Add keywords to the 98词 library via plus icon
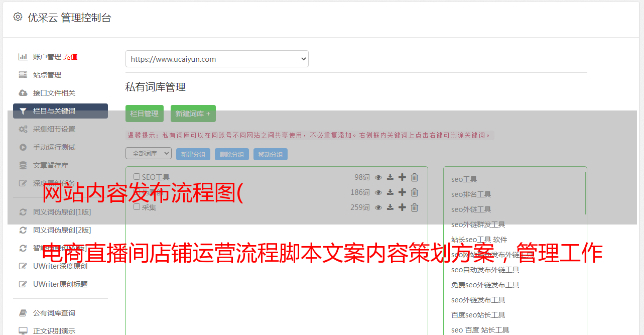The height and width of the screenshot is (335, 644). click(402, 177)
